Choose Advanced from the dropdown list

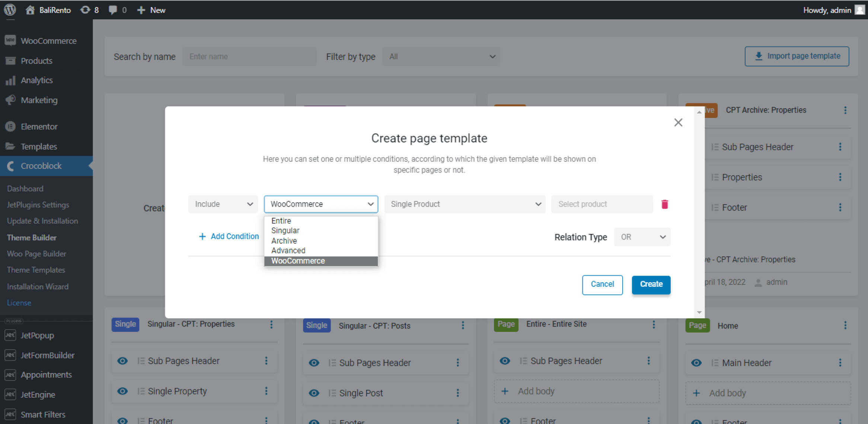tap(321, 251)
